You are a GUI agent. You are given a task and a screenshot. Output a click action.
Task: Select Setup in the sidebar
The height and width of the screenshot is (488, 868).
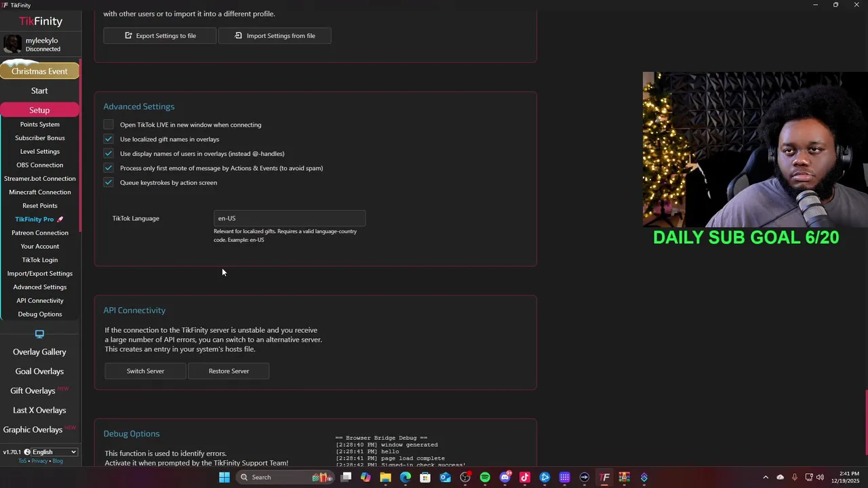click(x=39, y=110)
